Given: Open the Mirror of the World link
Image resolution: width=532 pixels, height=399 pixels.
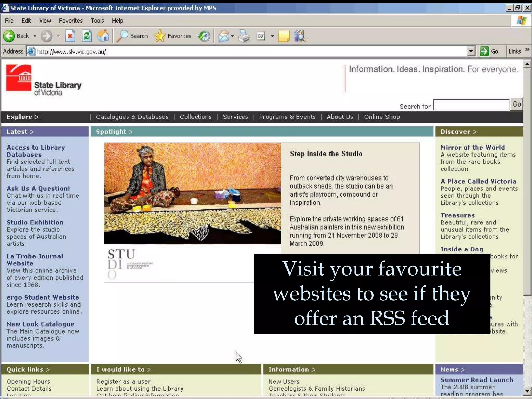Looking at the screenshot, I should [473, 147].
